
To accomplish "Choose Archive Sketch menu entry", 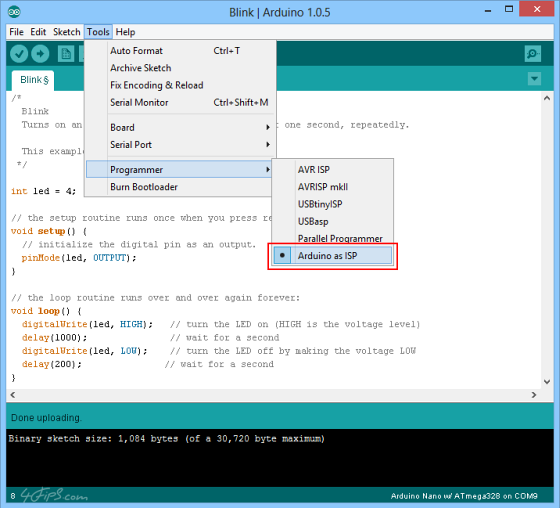I will pos(180,68).
